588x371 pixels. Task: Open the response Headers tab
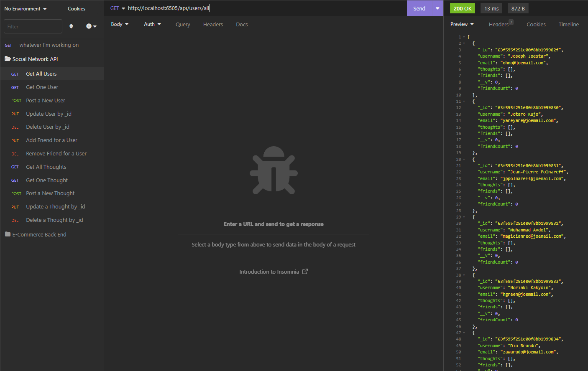[x=501, y=24]
